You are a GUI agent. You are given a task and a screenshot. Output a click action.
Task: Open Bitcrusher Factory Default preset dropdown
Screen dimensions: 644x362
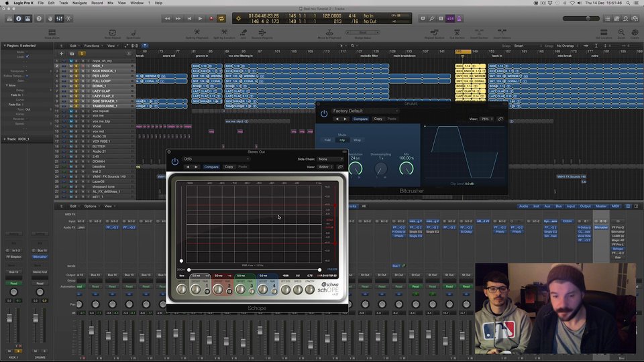(365, 111)
